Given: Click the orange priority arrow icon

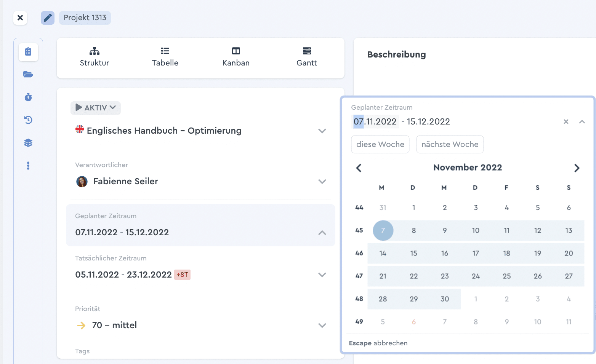Looking at the screenshot, I should click(81, 326).
